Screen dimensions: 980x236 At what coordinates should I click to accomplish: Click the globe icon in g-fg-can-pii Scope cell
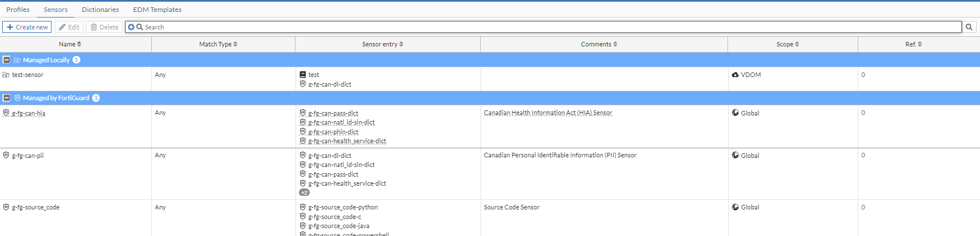pyautogui.click(x=735, y=155)
